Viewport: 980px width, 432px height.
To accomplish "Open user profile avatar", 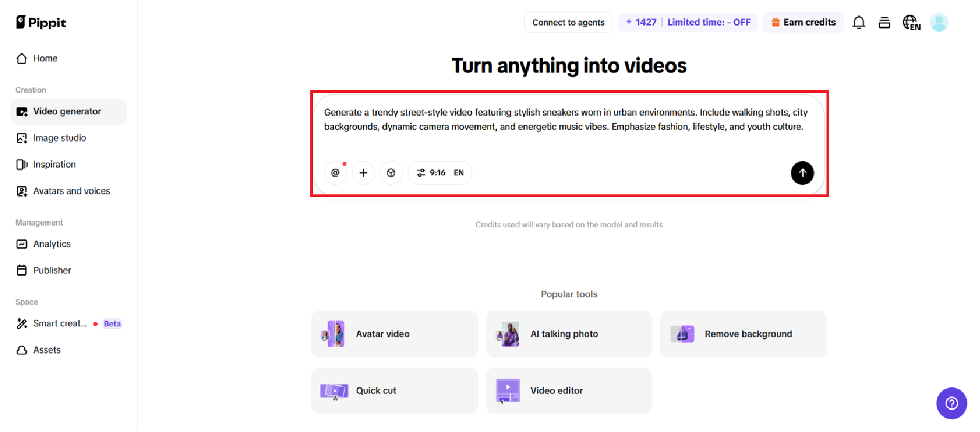I will [x=939, y=22].
